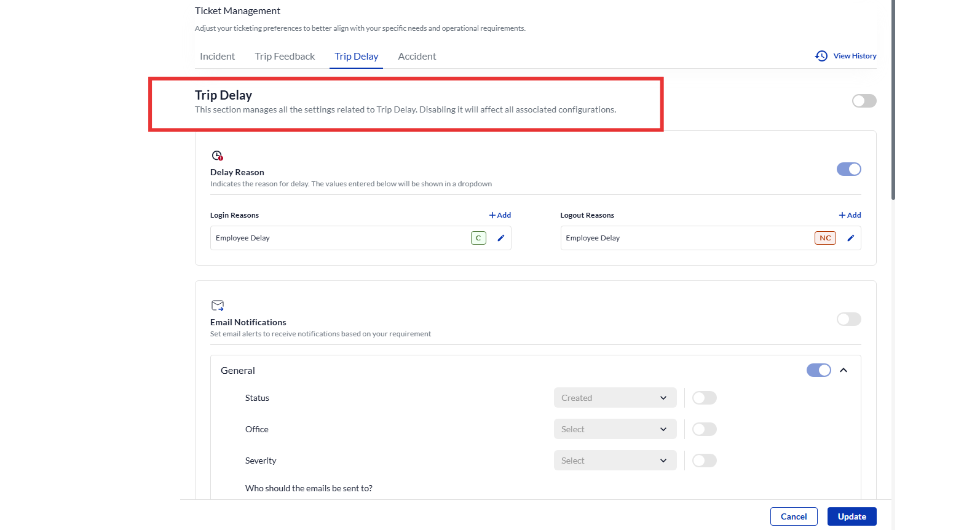
Task: Click the Delay Reason clock icon
Action: pos(217,156)
